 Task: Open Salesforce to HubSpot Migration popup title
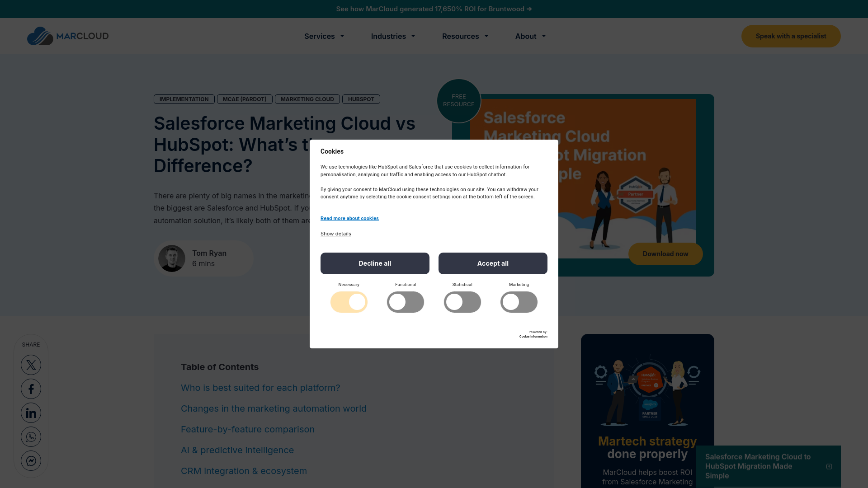click(758, 466)
